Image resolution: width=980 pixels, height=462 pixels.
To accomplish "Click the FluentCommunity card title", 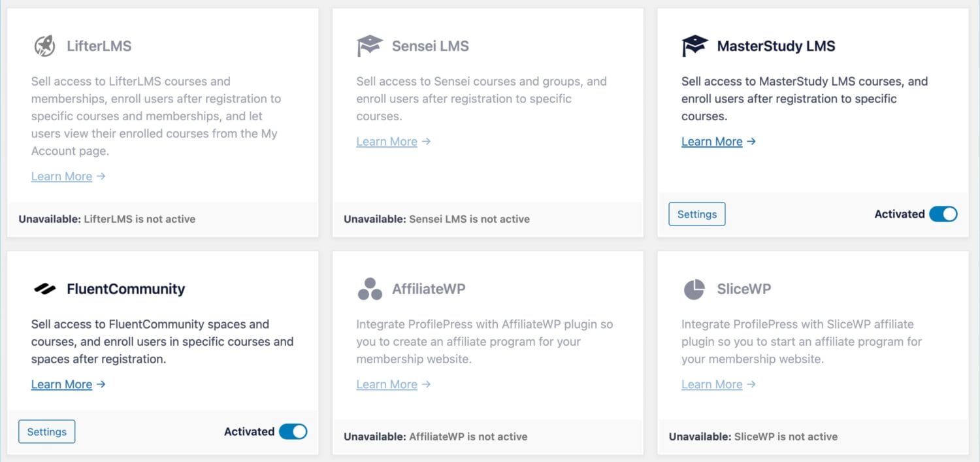I will click(x=126, y=289).
